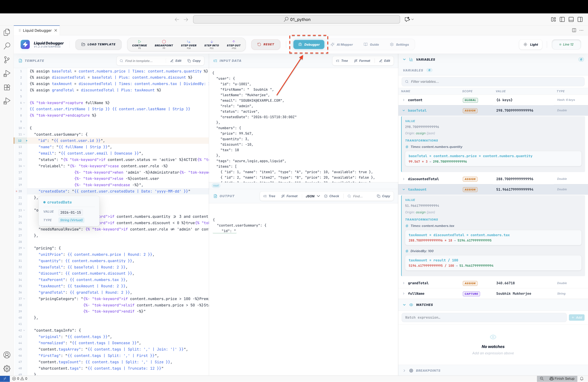Image resolution: width=588 pixels, height=382 pixels.
Task: Collapse the taxAmount variable row
Action: pos(404,189)
